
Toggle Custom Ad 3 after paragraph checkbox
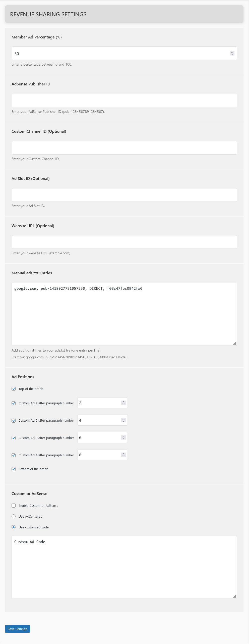pyautogui.click(x=14, y=438)
